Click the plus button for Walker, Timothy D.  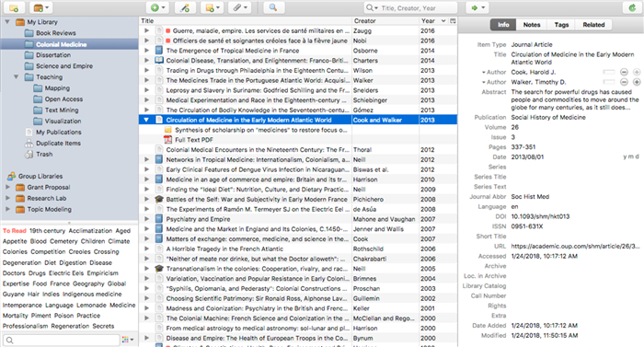coord(637,82)
